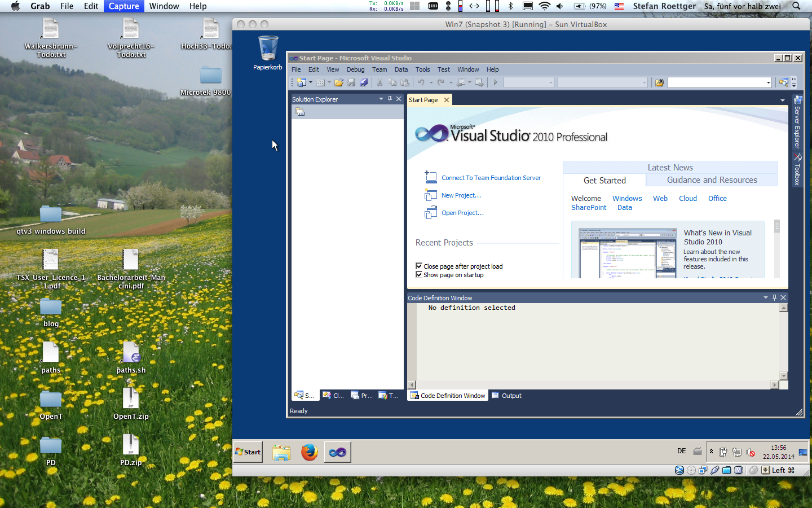The width and height of the screenshot is (812, 508).
Task: Select the Code Definition Window tab
Action: 448,396
